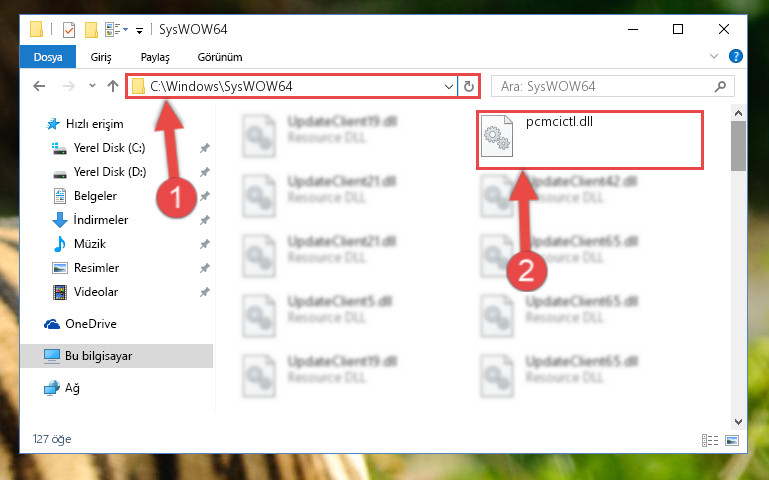Click the back navigation arrow

click(39, 86)
